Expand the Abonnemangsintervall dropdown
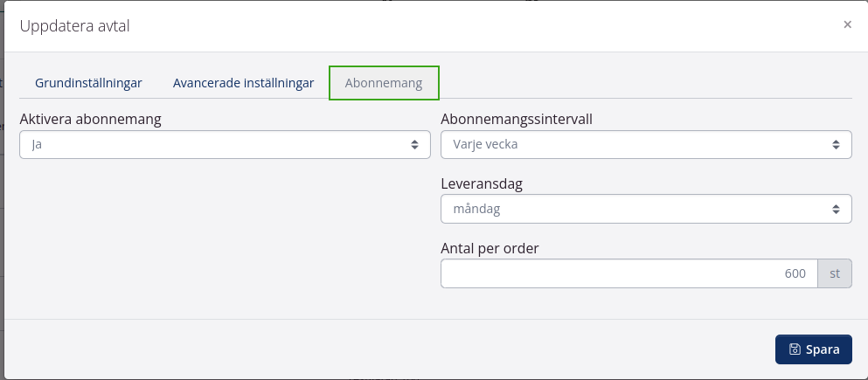Viewport: 868px width, 380px height. coord(646,145)
